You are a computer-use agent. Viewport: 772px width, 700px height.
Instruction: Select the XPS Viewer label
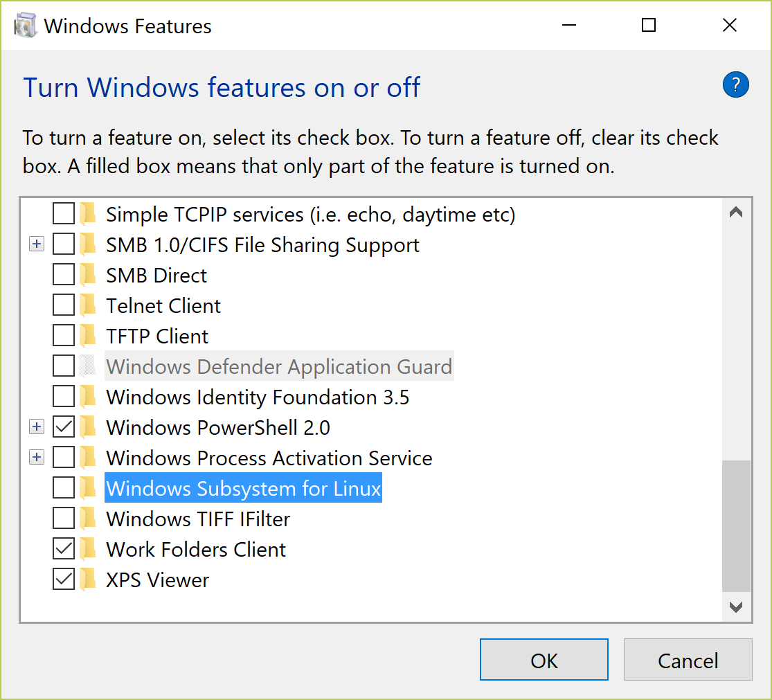(158, 580)
